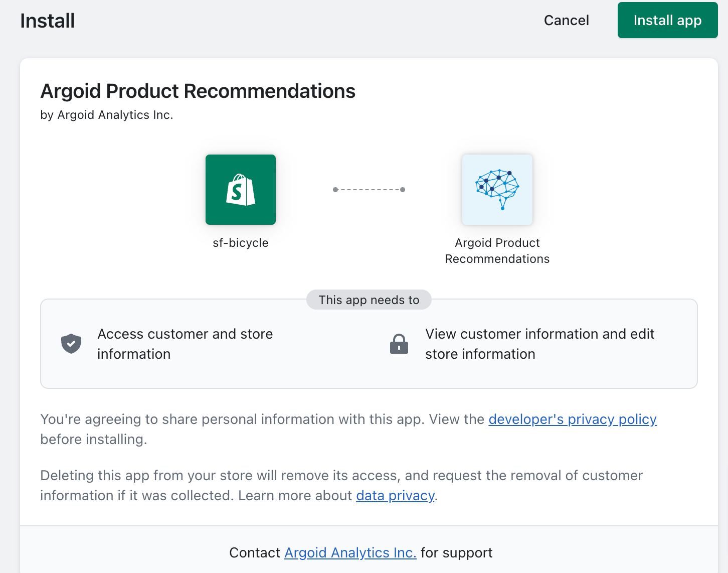Click the Argoid brain network app icon
Image resolution: width=728 pixels, height=573 pixels.
(x=497, y=190)
